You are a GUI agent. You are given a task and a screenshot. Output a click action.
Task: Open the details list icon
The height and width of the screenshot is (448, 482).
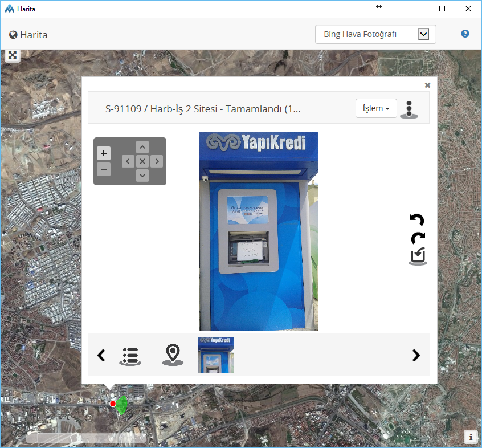[130, 356]
